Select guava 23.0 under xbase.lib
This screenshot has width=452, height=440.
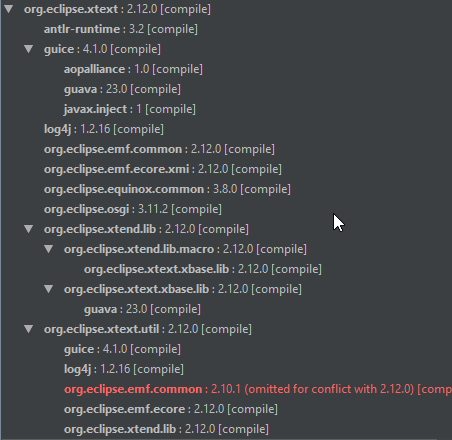pos(142,309)
